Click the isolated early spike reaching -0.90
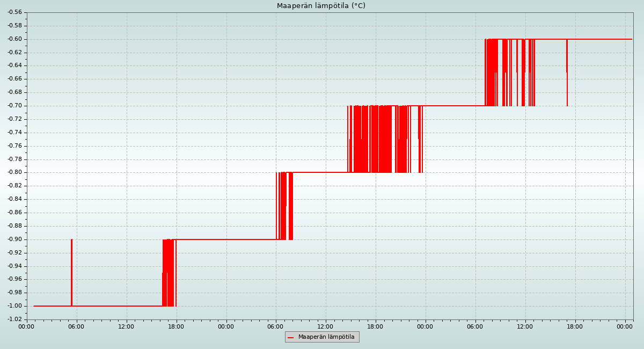The height and width of the screenshot is (349, 644). pyautogui.click(x=71, y=268)
